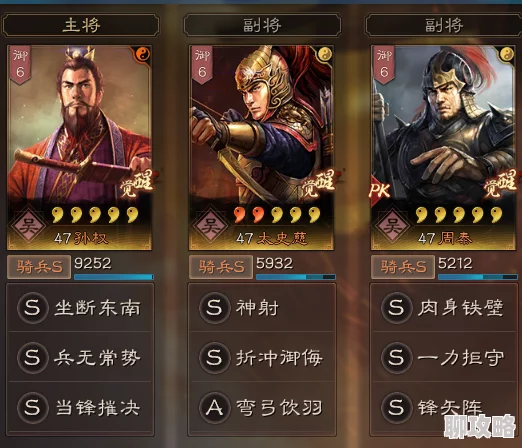The height and width of the screenshot is (448, 522).
Task: Click the yin-yang icon on 周泰's card
Action: pyautogui.click(x=506, y=54)
